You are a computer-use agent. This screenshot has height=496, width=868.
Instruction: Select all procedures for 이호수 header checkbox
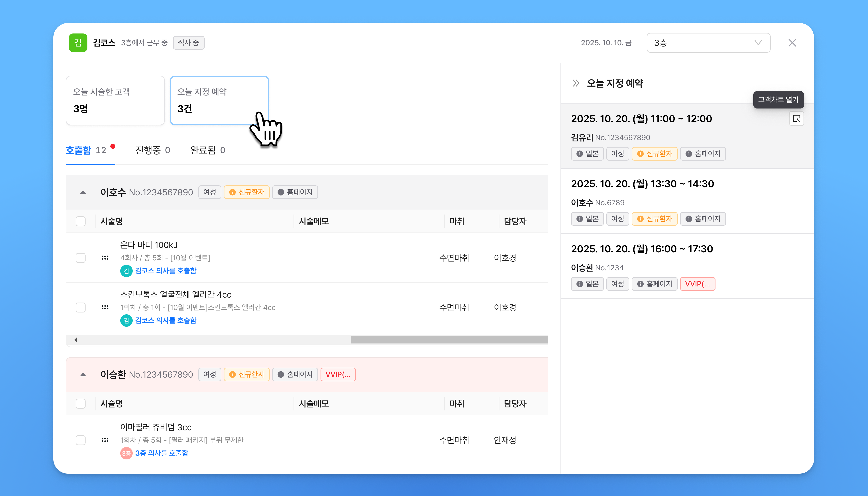click(81, 221)
